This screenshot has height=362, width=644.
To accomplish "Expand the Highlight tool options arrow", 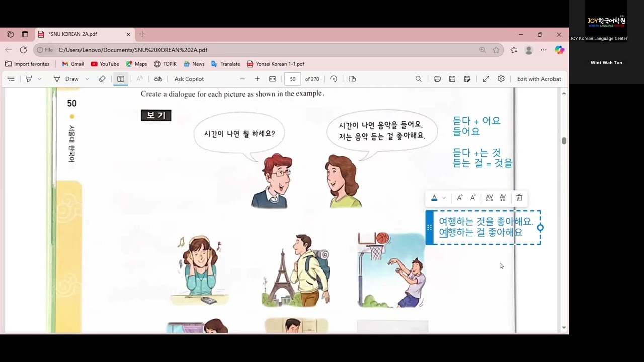I will pos(39,79).
